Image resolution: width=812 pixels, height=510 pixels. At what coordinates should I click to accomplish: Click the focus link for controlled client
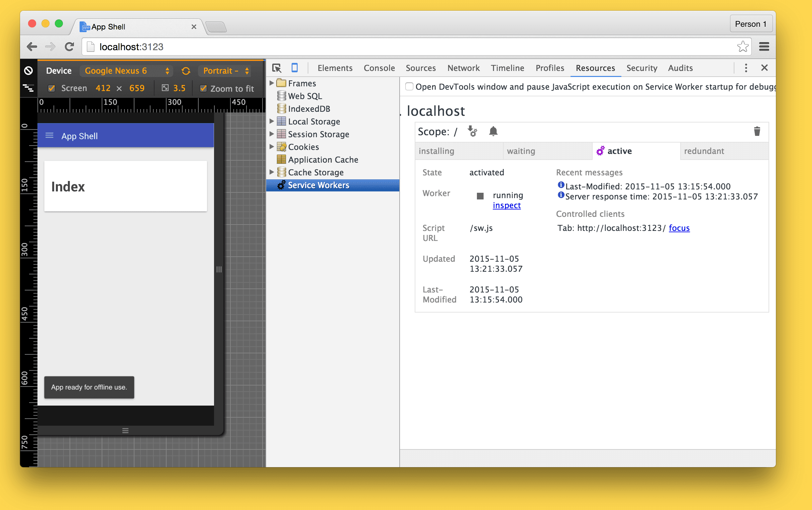tap(679, 228)
